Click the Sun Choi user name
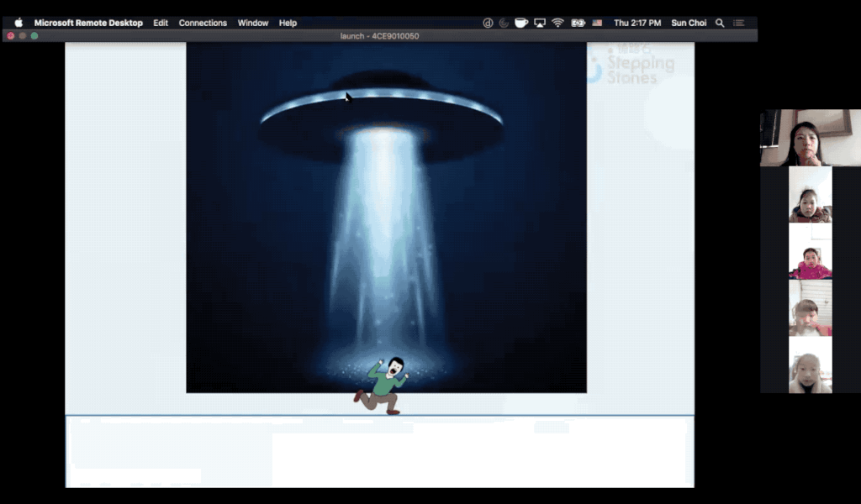The width and height of the screenshot is (861, 504). click(x=689, y=23)
